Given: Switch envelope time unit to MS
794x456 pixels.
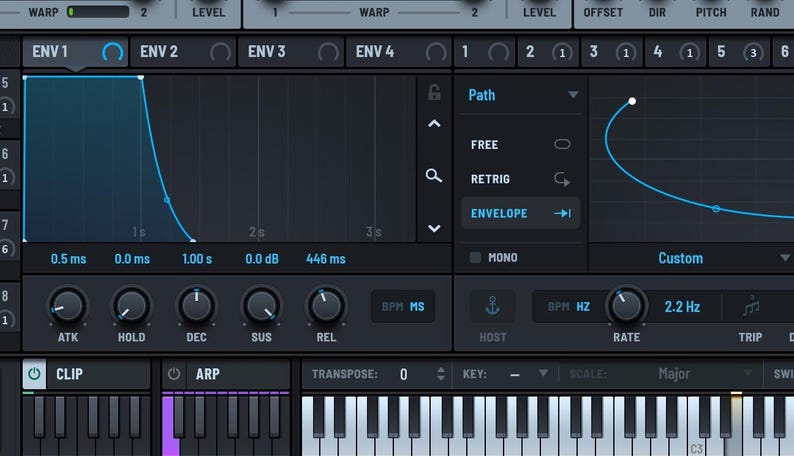Looking at the screenshot, I should pyautogui.click(x=417, y=307).
